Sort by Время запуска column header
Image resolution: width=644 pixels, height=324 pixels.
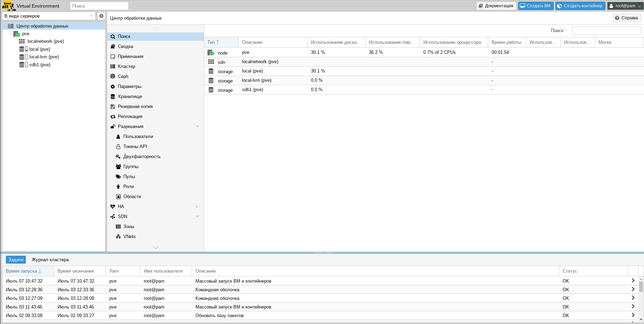pyautogui.click(x=21, y=271)
